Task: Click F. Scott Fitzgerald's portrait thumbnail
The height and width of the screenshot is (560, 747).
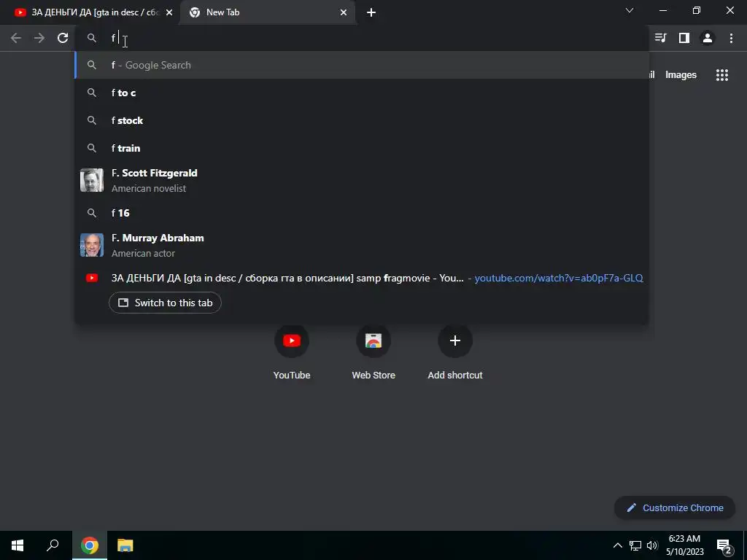Action: [x=92, y=180]
